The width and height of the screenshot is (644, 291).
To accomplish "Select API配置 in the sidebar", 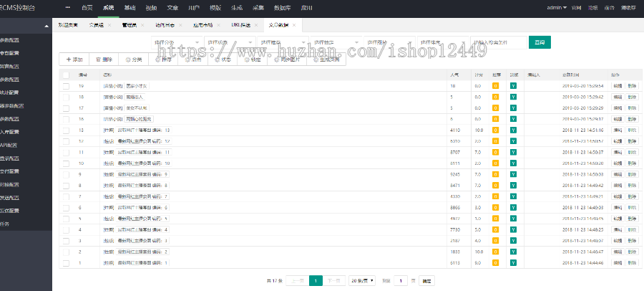I will pyautogui.click(x=9, y=145).
